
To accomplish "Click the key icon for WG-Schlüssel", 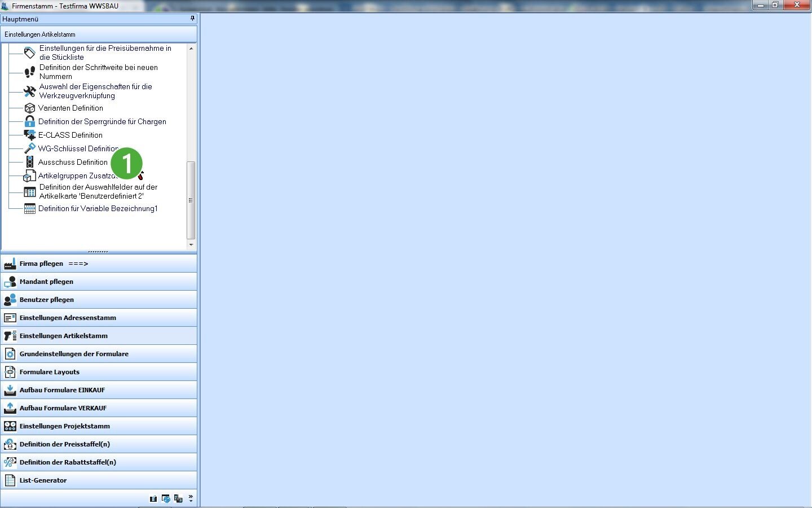I will [30, 148].
